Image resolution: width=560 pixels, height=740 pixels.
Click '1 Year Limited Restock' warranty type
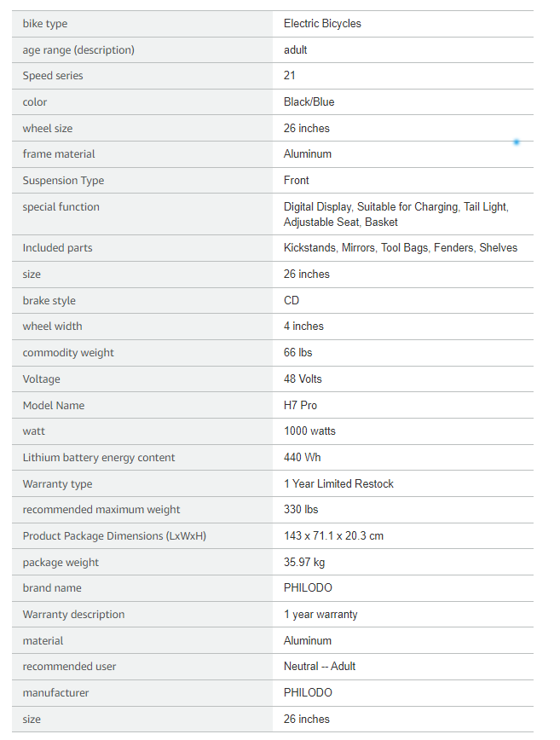pyautogui.click(x=338, y=484)
